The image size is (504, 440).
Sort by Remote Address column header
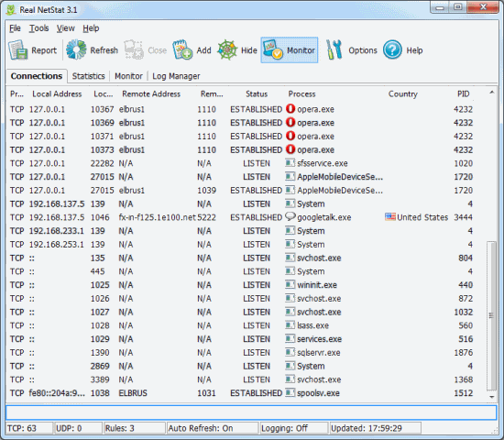click(x=151, y=93)
